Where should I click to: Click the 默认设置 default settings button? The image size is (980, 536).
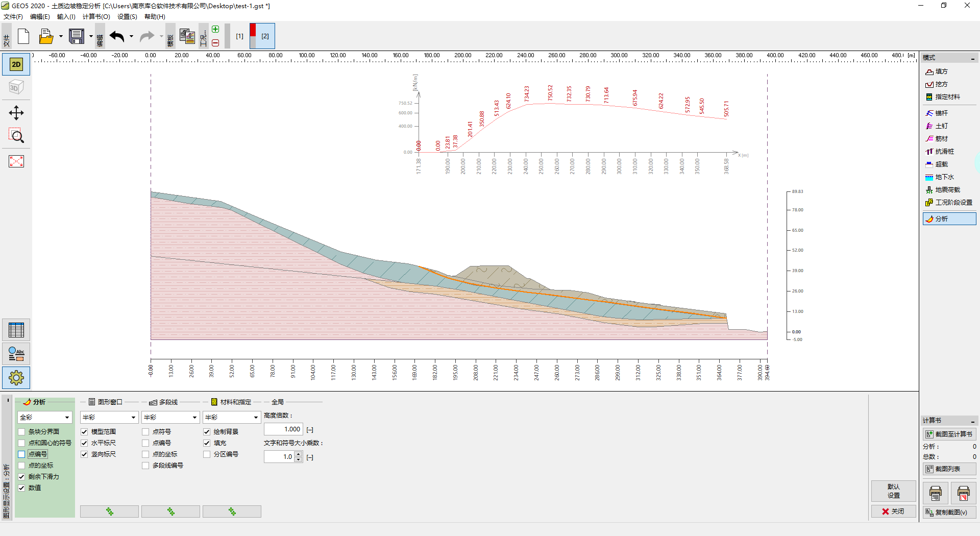click(893, 491)
